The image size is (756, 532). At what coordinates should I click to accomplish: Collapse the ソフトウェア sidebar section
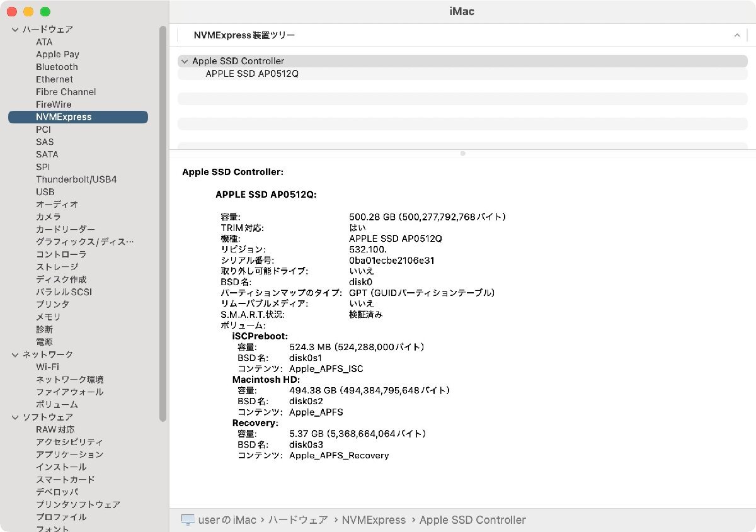coord(14,416)
